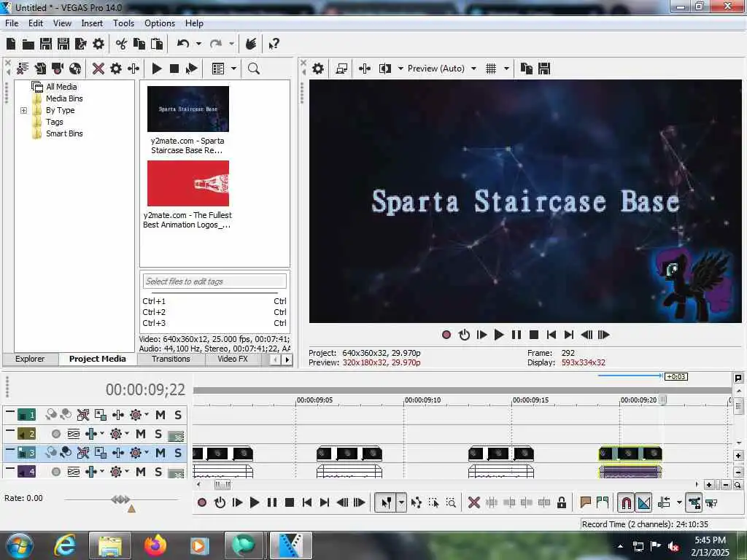This screenshot has width=747, height=560.
Task: Solo audio track 2
Action: point(158,434)
